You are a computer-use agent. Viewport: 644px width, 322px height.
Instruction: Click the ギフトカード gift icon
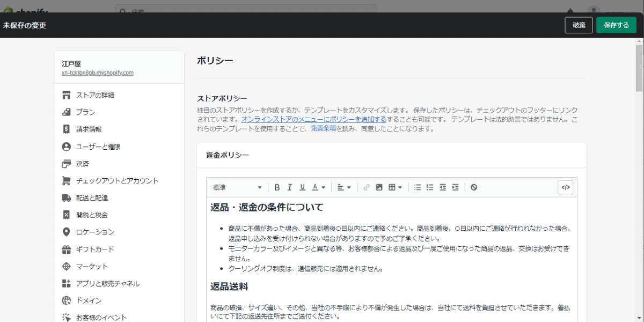coord(67,250)
